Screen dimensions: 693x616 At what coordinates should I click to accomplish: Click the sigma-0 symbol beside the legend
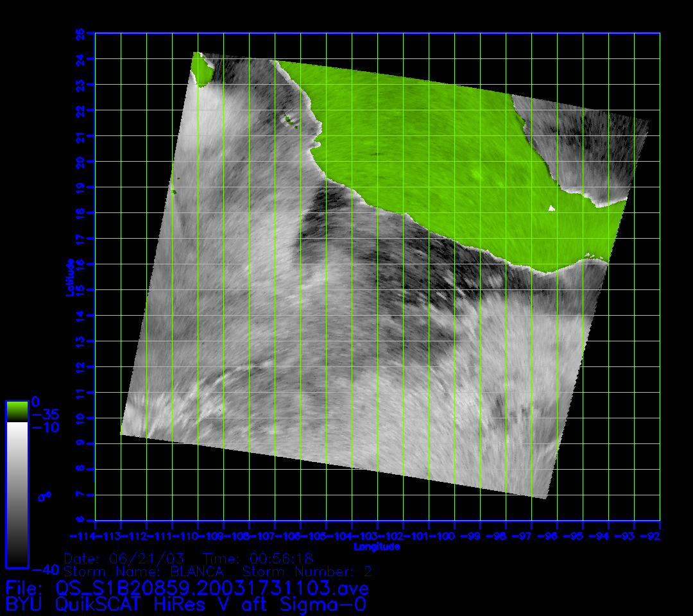(44, 496)
